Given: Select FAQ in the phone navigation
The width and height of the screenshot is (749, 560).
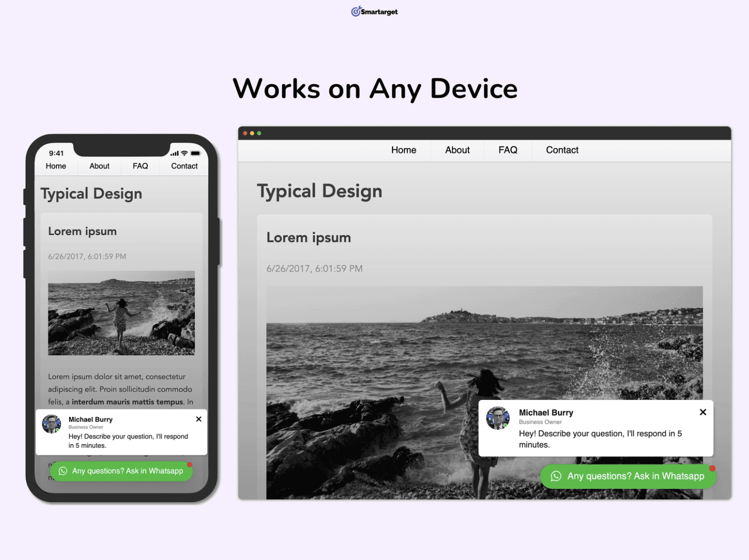Looking at the screenshot, I should click(140, 166).
